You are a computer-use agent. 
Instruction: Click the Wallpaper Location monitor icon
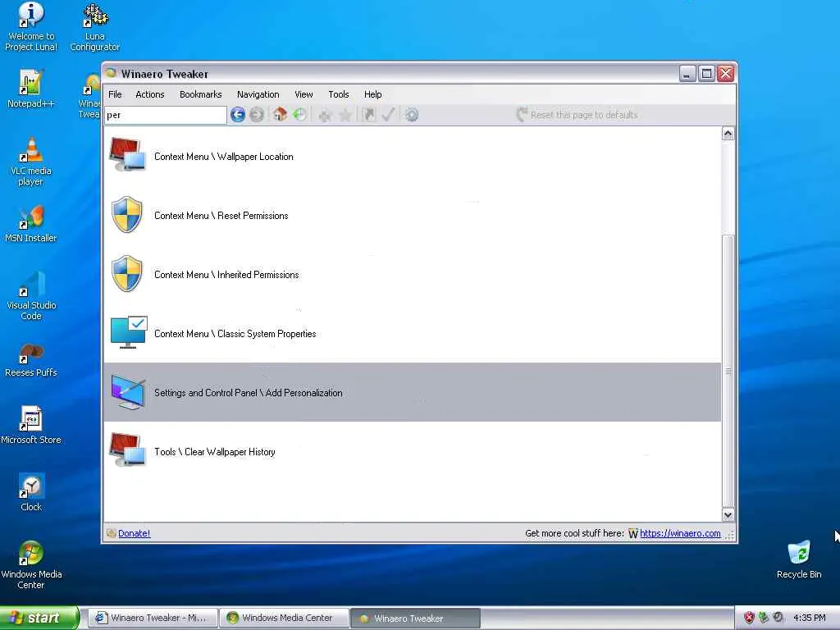point(127,155)
